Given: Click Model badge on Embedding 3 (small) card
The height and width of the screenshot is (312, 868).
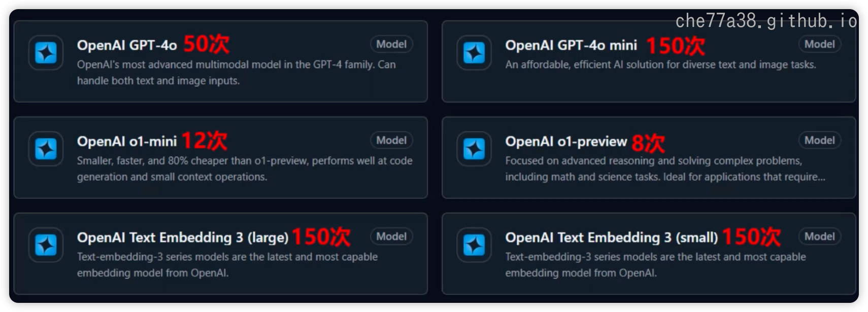Looking at the screenshot, I should [x=820, y=236].
